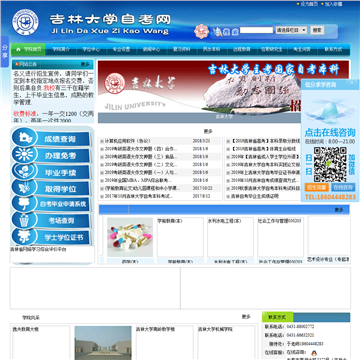Open 学位中心 in the navigation bar
This screenshot has width=360, height=360.
tap(91, 49)
